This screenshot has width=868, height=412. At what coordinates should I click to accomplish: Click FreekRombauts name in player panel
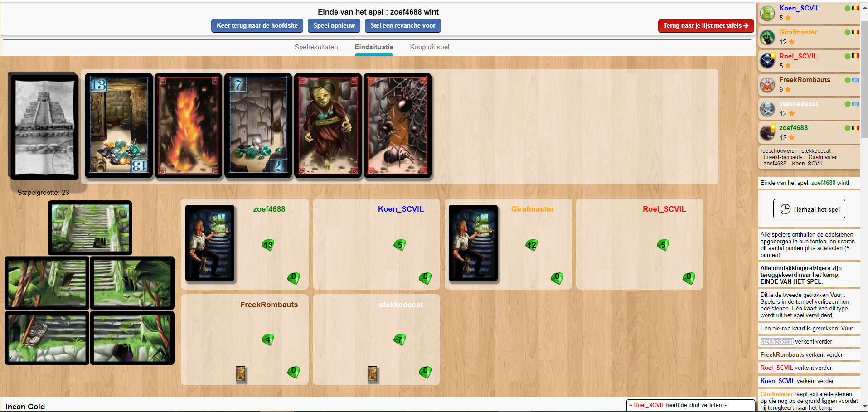click(x=269, y=305)
